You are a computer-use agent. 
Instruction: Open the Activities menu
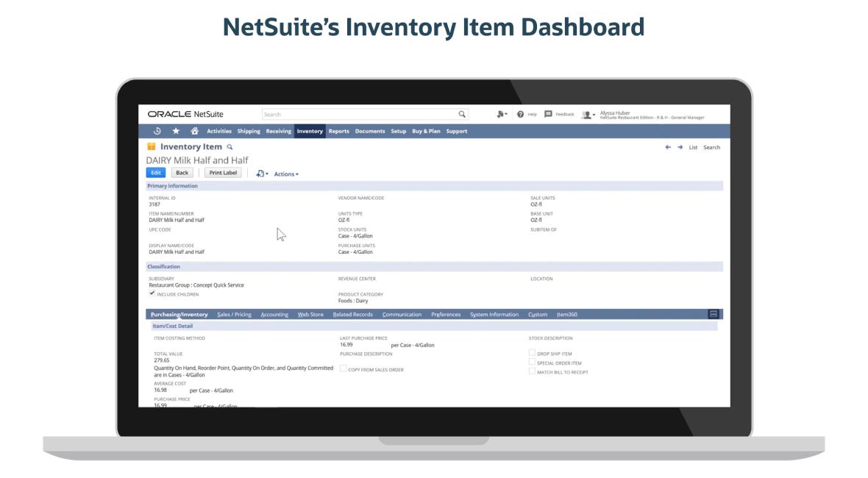coord(219,131)
